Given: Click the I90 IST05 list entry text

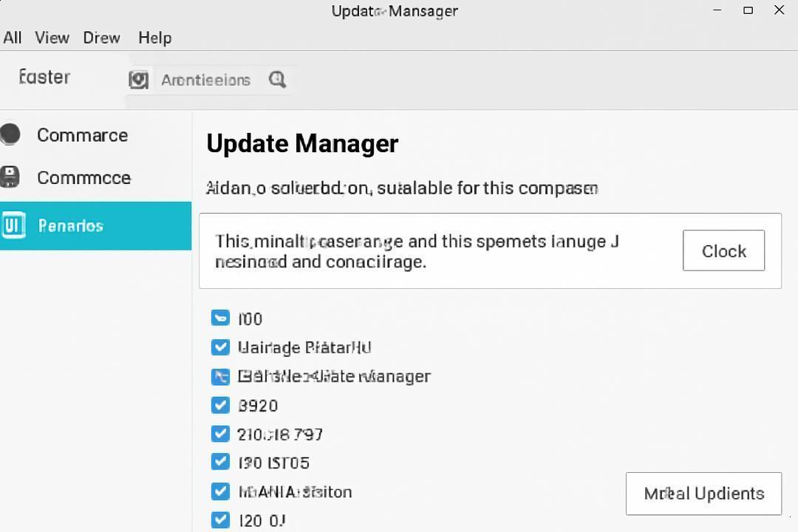Looking at the screenshot, I should [274, 463].
